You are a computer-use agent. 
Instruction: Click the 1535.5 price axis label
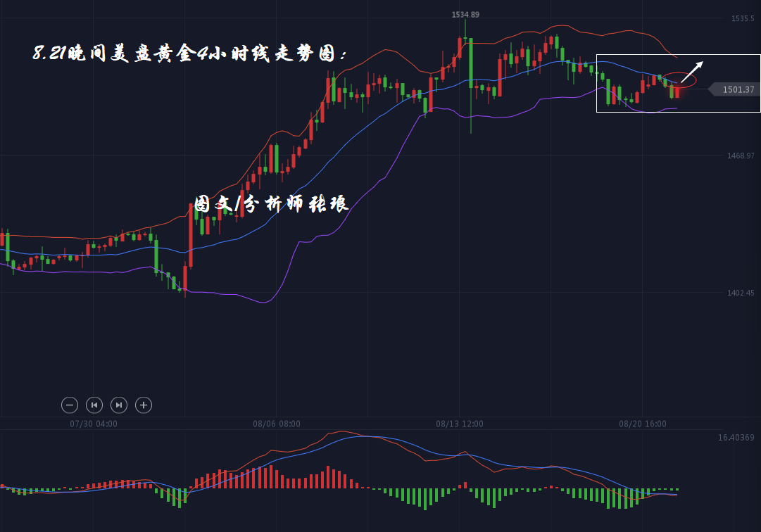pyautogui.click(x=743, y=18)
